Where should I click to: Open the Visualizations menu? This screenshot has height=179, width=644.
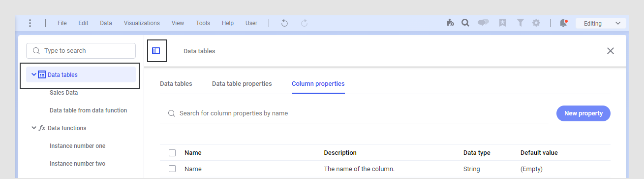click(142, 23)
